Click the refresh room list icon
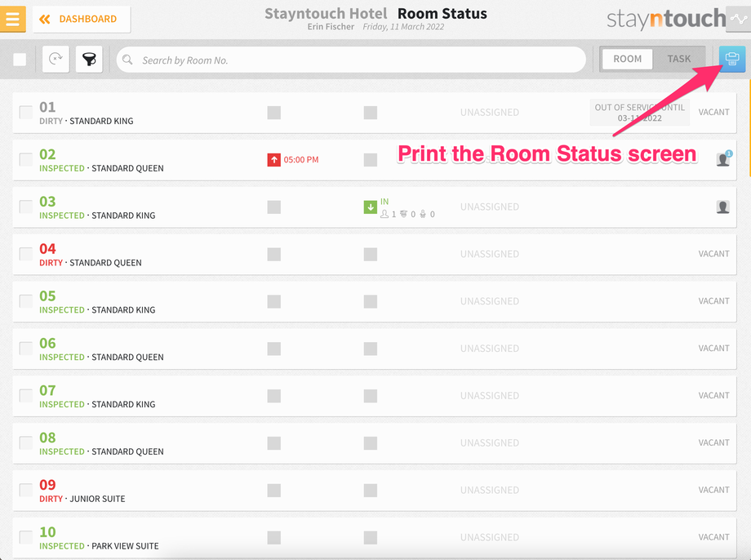This screenshot has height=560, width=751. point(56,60)
